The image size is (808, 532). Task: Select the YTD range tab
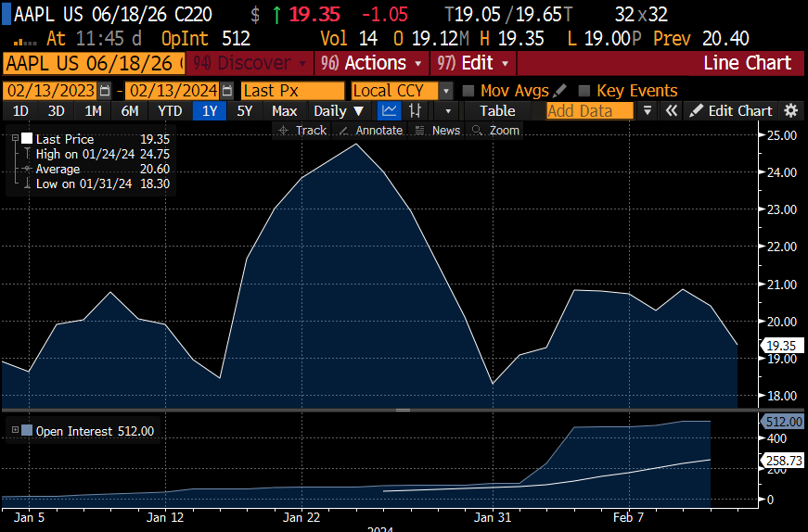pos(170,110)
